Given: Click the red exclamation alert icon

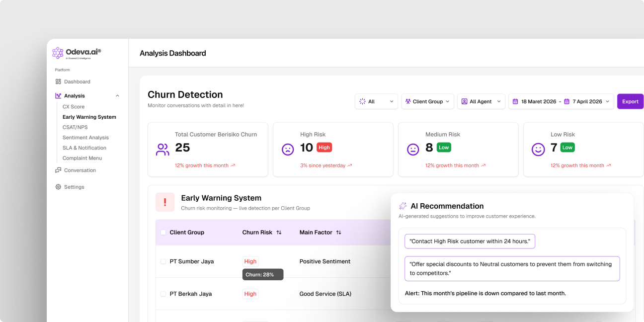Looking at the screenshot, I should tap(165, 202).
